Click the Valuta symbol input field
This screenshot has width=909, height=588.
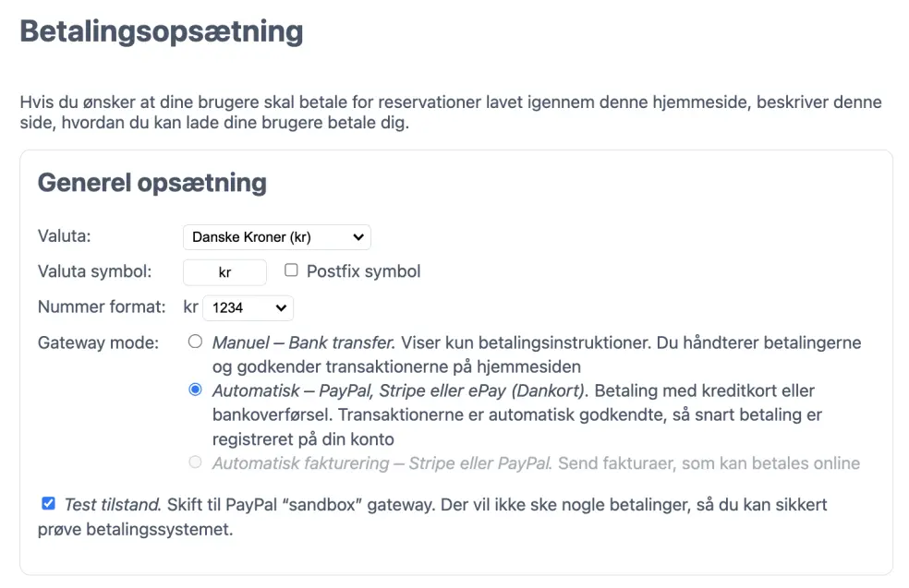[224, 271]
